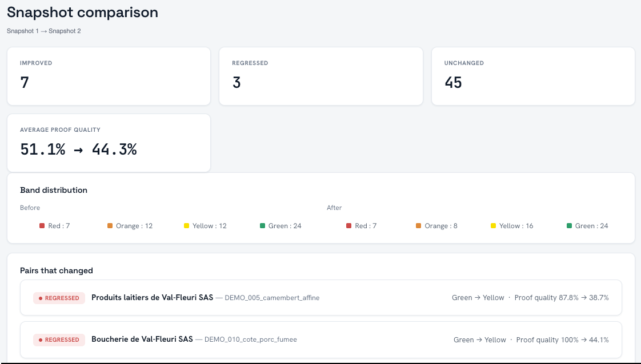Click Green → Yellow on the camembert row
This screenshot has width=641, height=364.
(478, 298)
